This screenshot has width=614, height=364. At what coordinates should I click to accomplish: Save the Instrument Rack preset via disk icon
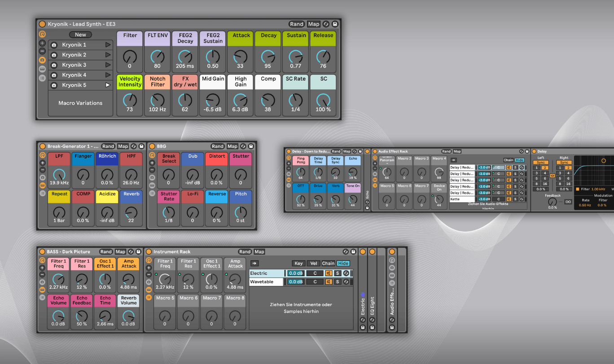point(353,252)
